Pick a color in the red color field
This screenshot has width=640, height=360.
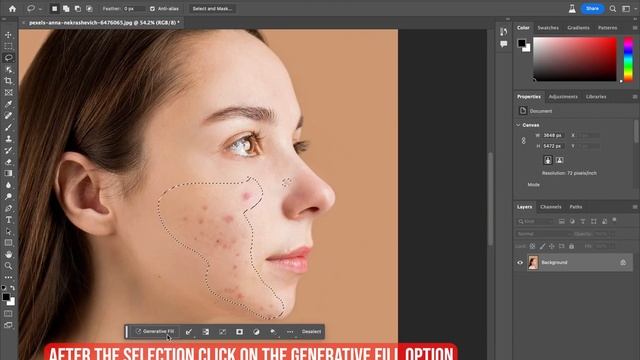[575, 59]
